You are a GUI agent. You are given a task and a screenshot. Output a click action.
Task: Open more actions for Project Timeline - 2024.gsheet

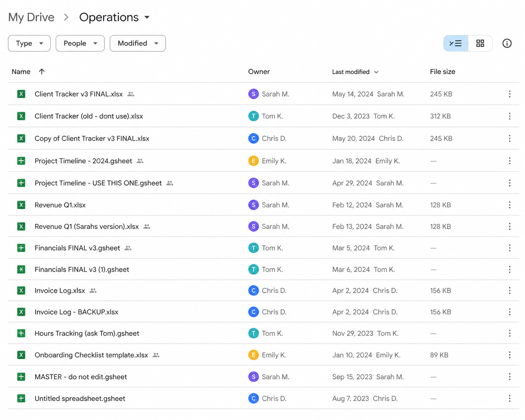click(x=509, y=161)
